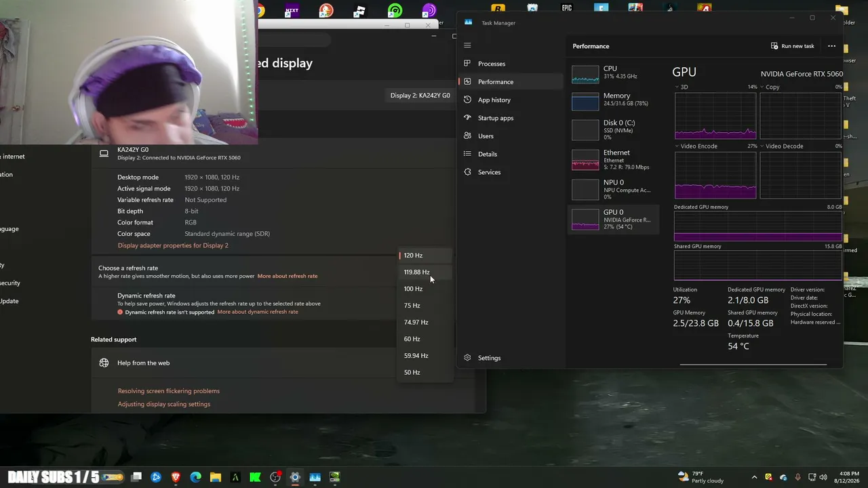Open Adjusting display scaling settings link

pyautogui.click(x=164, y=404)
